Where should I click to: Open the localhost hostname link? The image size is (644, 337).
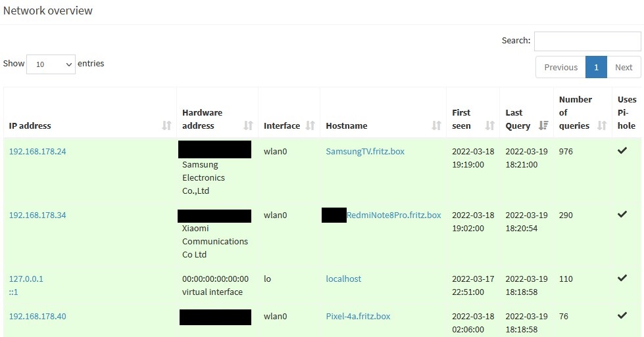click(343, 279)
